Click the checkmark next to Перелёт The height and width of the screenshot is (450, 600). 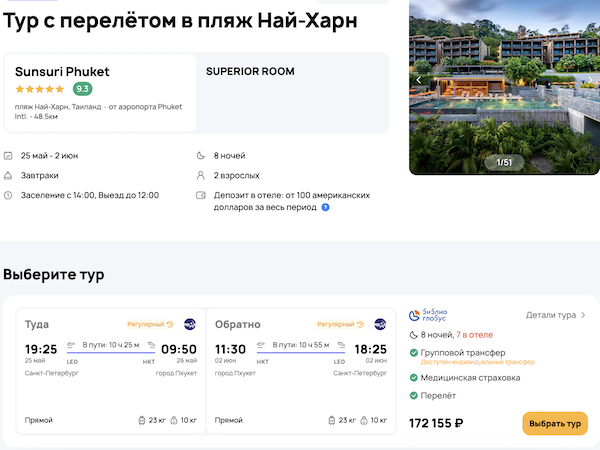point(415,396)
